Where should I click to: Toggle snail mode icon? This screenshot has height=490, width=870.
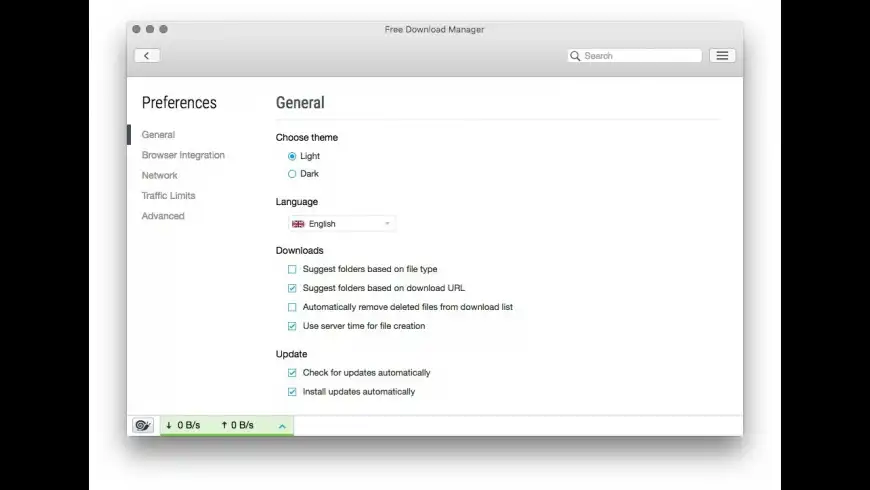[143, 426]
